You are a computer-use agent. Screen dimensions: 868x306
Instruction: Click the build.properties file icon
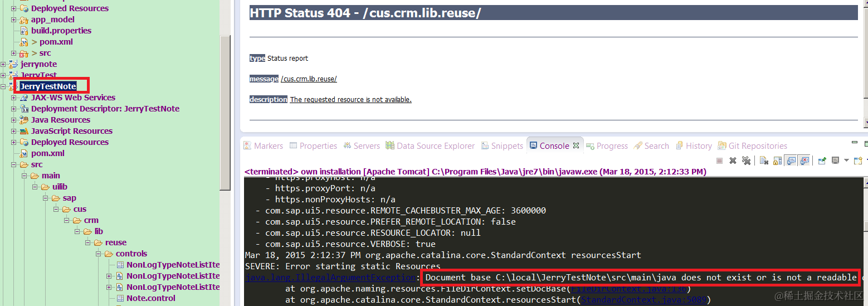(24, 31)
